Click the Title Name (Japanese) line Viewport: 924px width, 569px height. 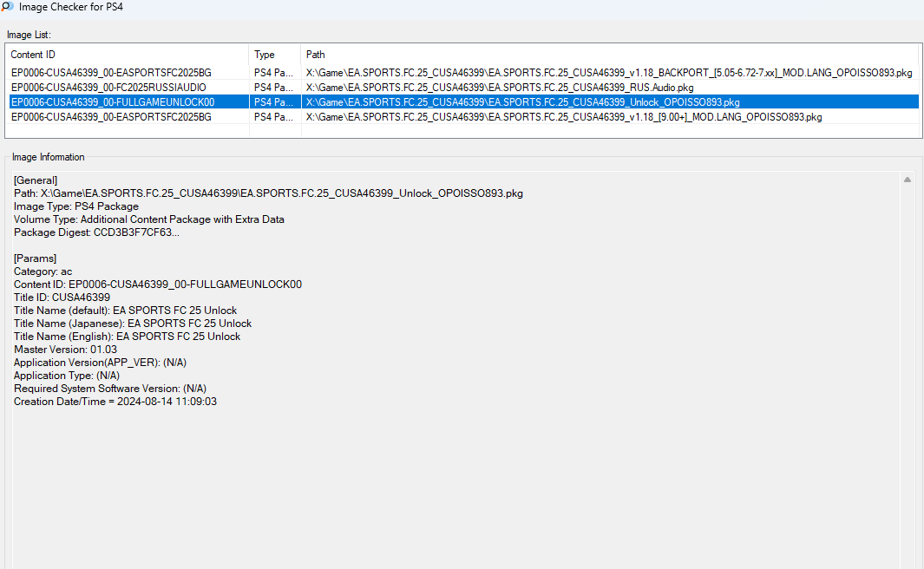(x=133, y=324)
